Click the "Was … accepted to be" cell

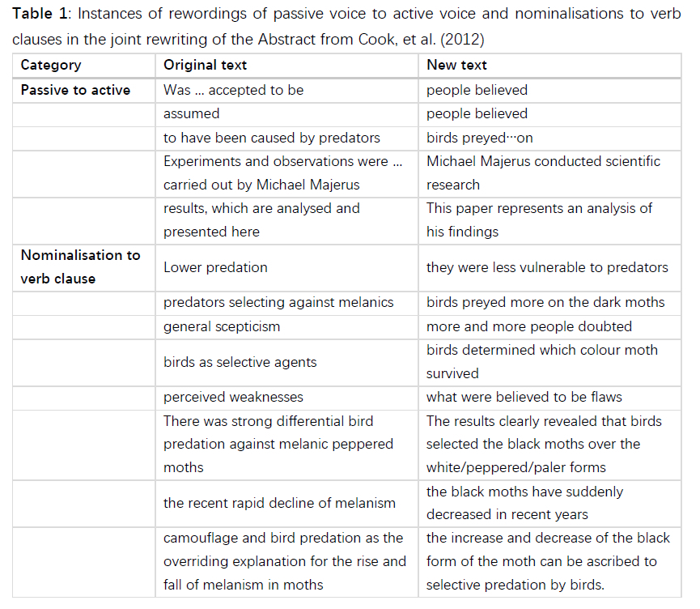point(233,90)
